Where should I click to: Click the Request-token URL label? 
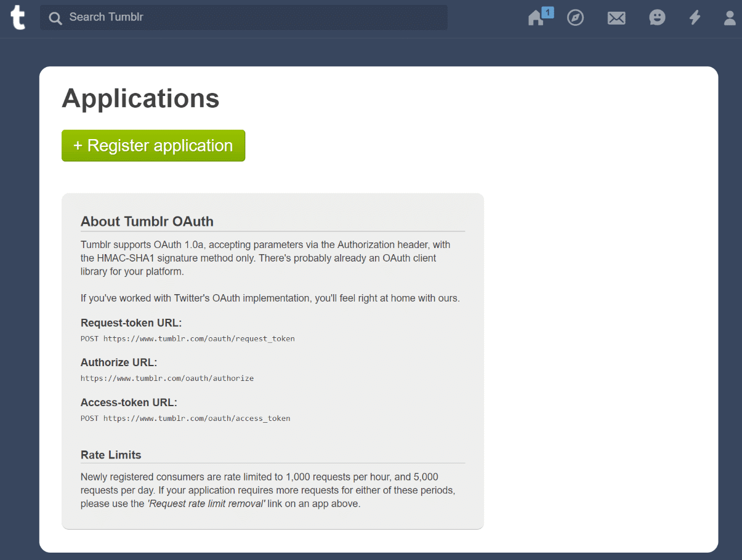click(131, 323)
